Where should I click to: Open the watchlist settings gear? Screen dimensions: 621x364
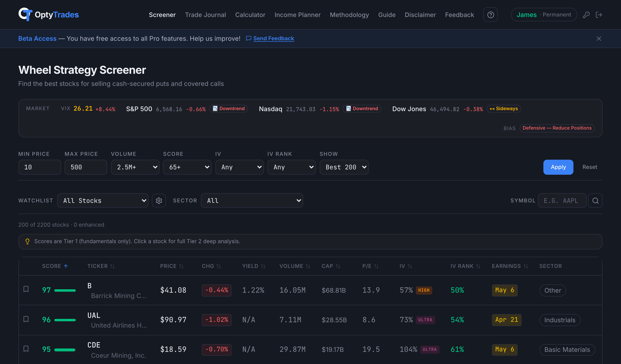tap(159, 200)
